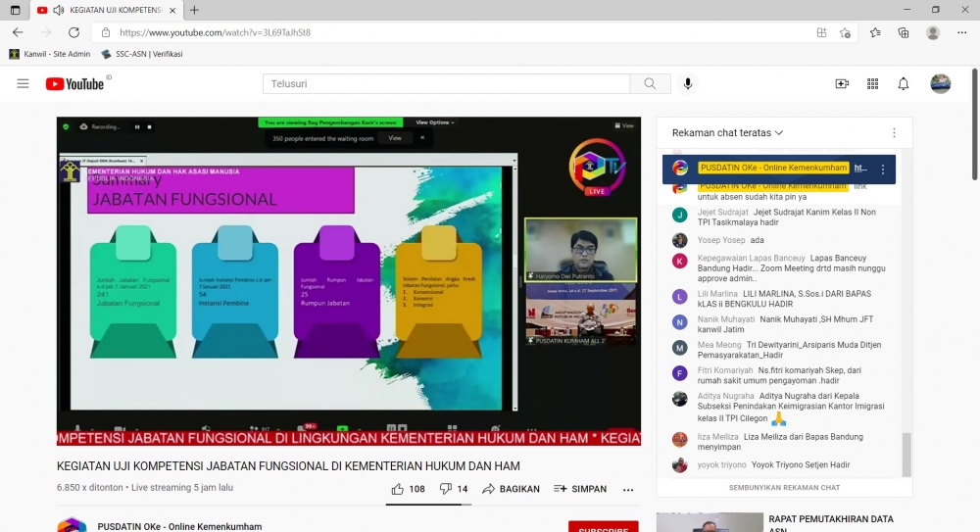Like the video with thumbs up
Image resolution: width=980 pixels, height=532 pixels.
(408, 489)
